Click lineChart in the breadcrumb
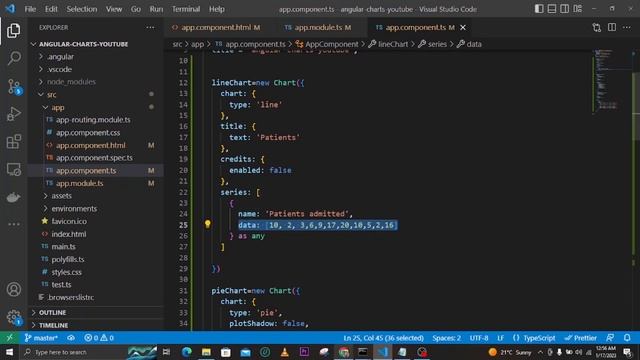Screen dimensions: 640x360 click(x=392, y=44)
